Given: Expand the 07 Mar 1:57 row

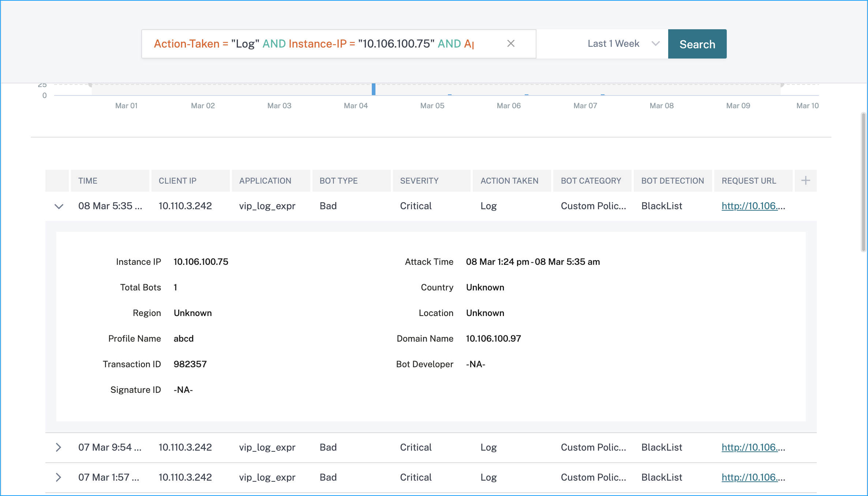Looking at the screenshot, I should click(58, 477).
